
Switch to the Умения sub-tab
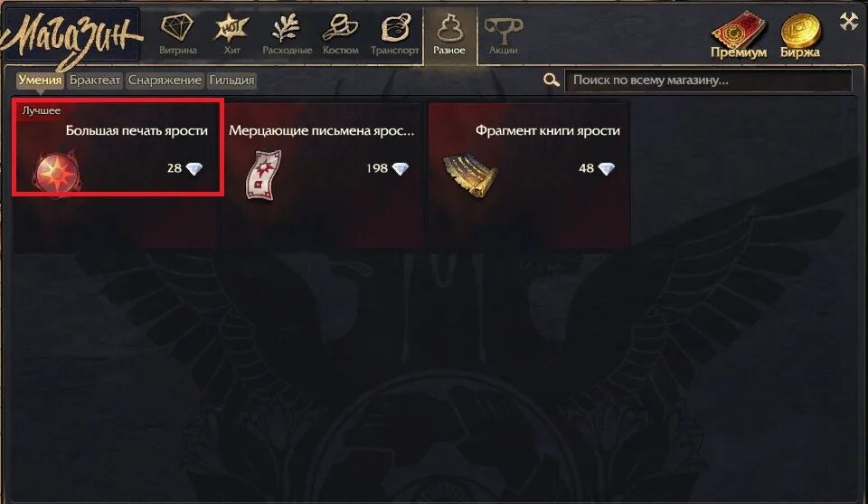point(39,81)
